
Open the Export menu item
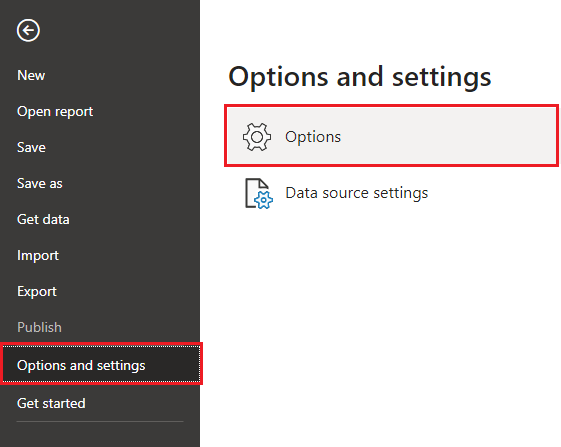coord(37,292)
